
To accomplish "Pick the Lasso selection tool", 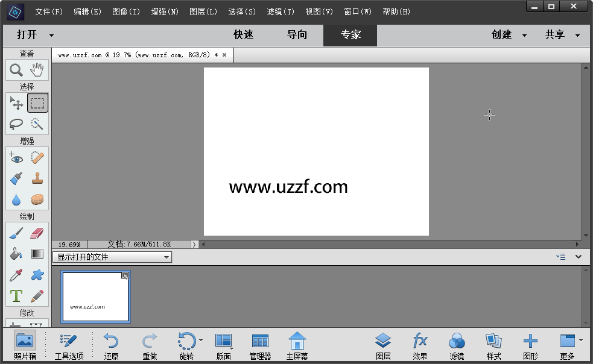I will point(16,124).
